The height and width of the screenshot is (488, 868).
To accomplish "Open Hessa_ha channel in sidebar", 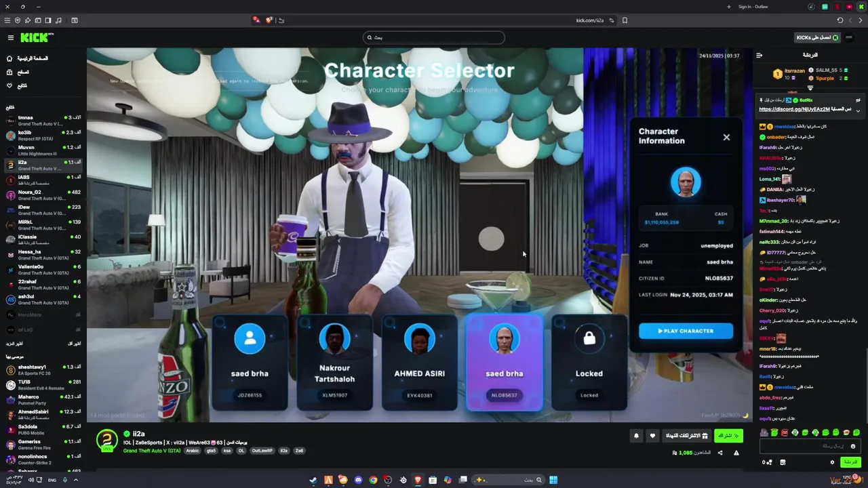I will click(x=43, y=255).
